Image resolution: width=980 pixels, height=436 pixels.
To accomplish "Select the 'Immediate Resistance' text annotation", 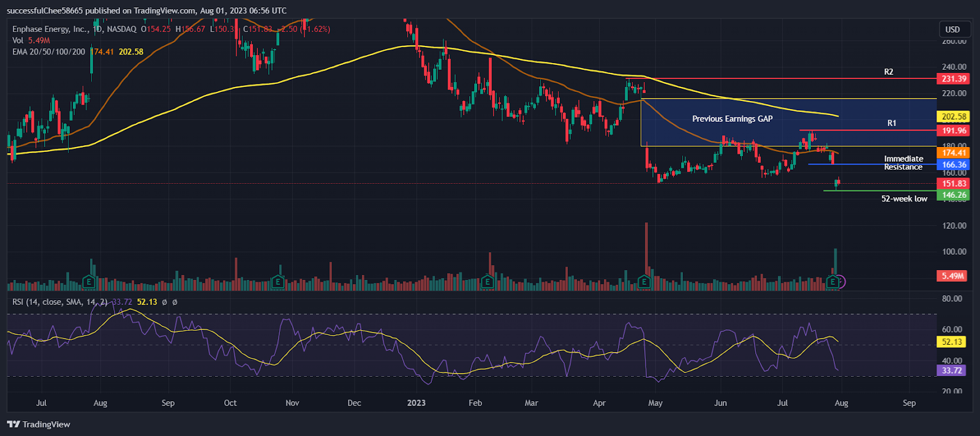I will [903, 163].
